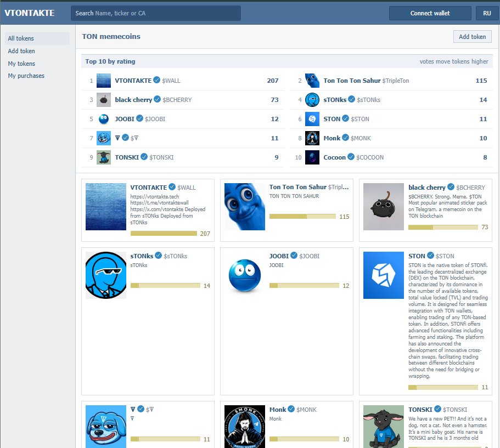The width and height of the screenshot is (500, 448).
Task: Click the black cherry card rating bar
Action: click(x=443, y=227)
